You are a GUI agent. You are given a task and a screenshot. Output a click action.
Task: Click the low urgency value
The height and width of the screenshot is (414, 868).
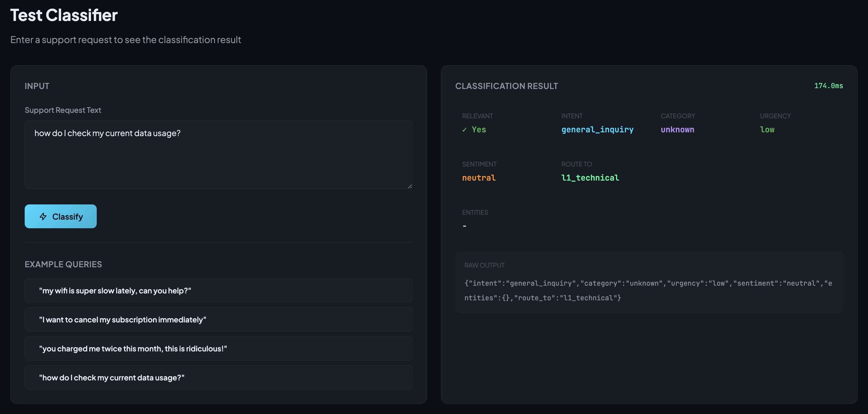[767, 130]
